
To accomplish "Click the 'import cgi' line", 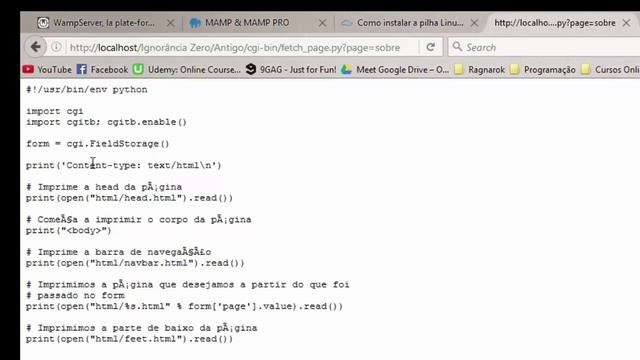I will (54, 111).
